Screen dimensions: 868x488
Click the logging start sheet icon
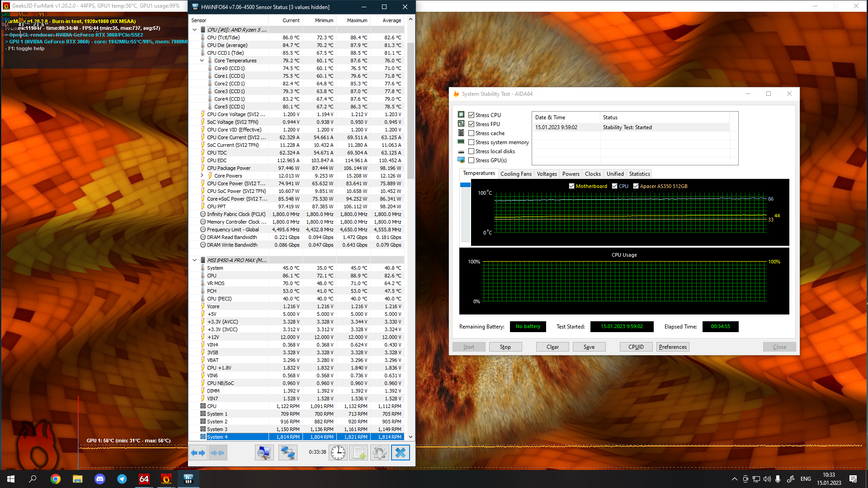coord(359,453)
